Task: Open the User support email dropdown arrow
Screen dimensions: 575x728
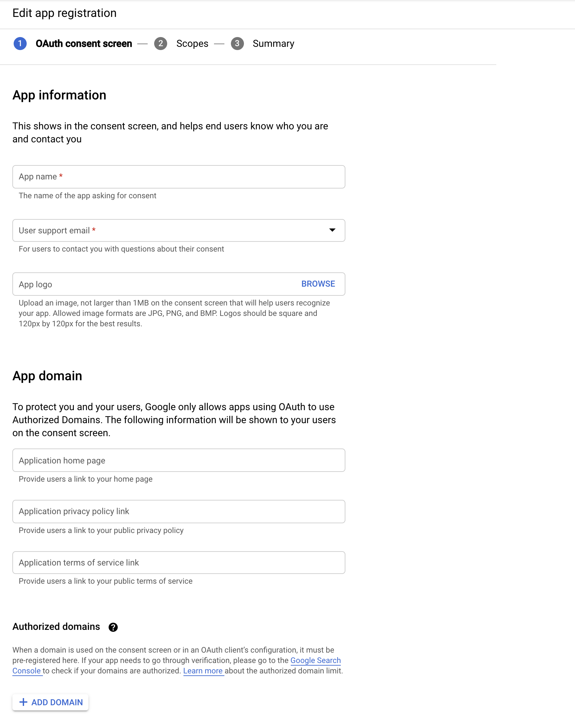Action: pos(332,230)
